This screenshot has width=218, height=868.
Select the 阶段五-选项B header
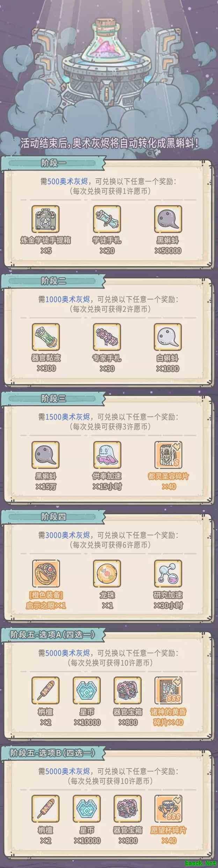point(53,753)
